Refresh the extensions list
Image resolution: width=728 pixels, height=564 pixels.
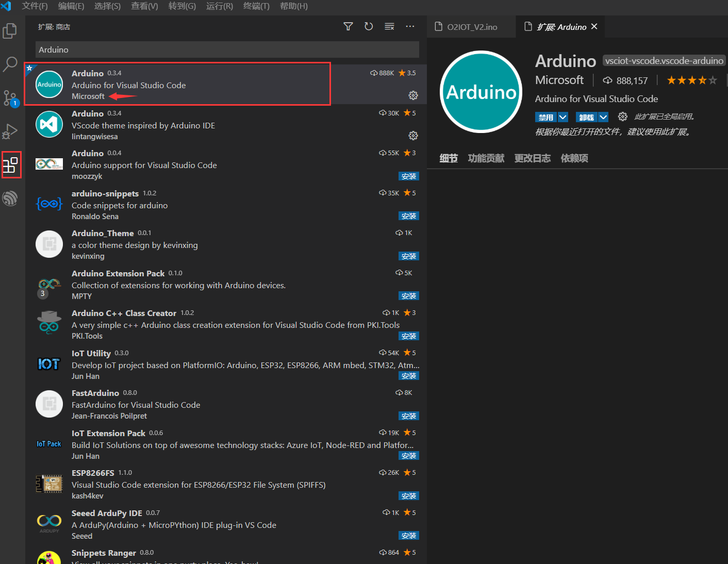(369, 26)
